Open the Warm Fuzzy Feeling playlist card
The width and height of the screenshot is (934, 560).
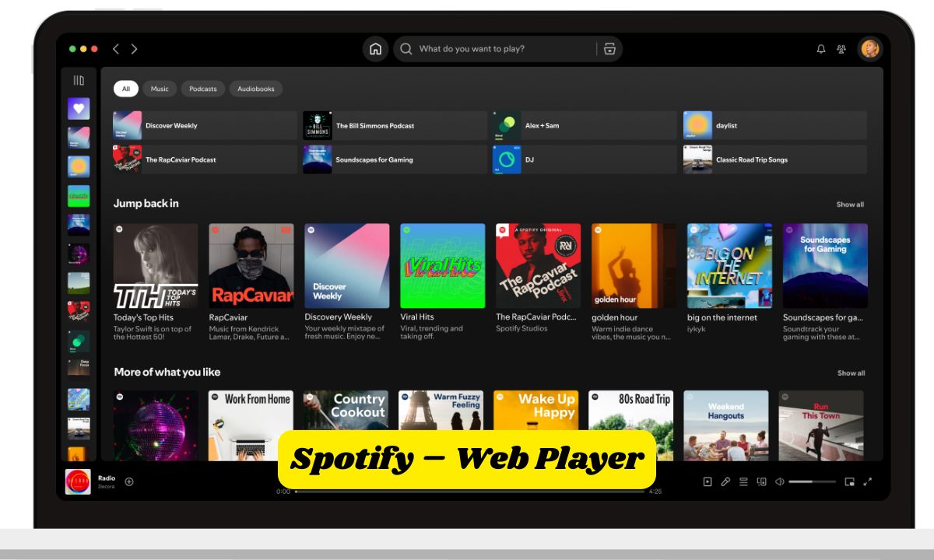pyautogui.click(x=441, y=410)
